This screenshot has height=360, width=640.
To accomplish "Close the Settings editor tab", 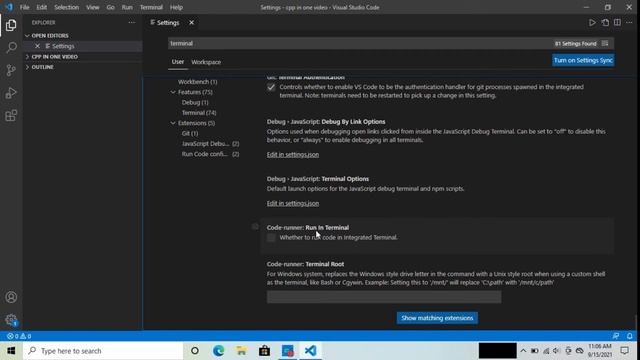I will point(191,22).
